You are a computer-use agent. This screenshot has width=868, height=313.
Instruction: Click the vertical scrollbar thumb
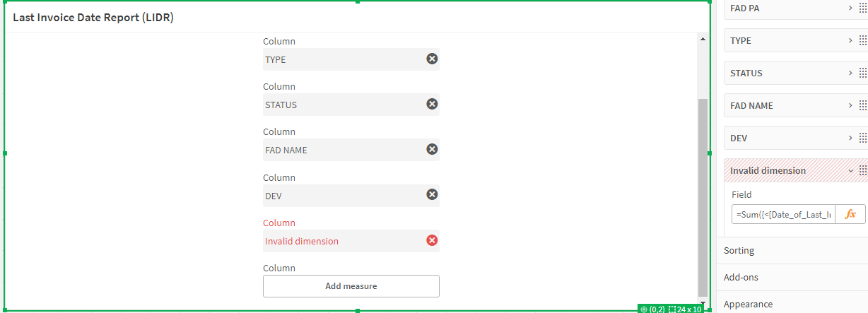(x=702, y=197)
